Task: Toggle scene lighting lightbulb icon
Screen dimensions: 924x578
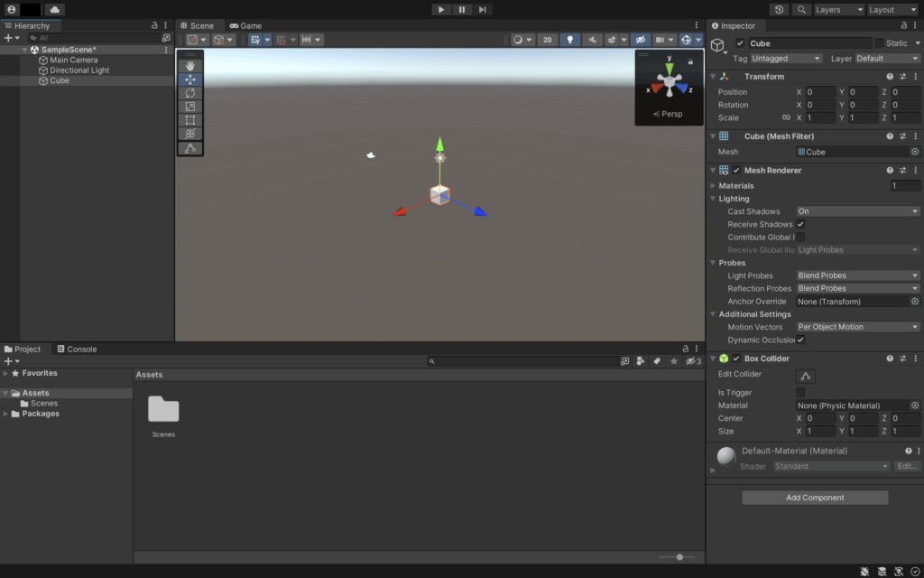Action: [570, 40]
